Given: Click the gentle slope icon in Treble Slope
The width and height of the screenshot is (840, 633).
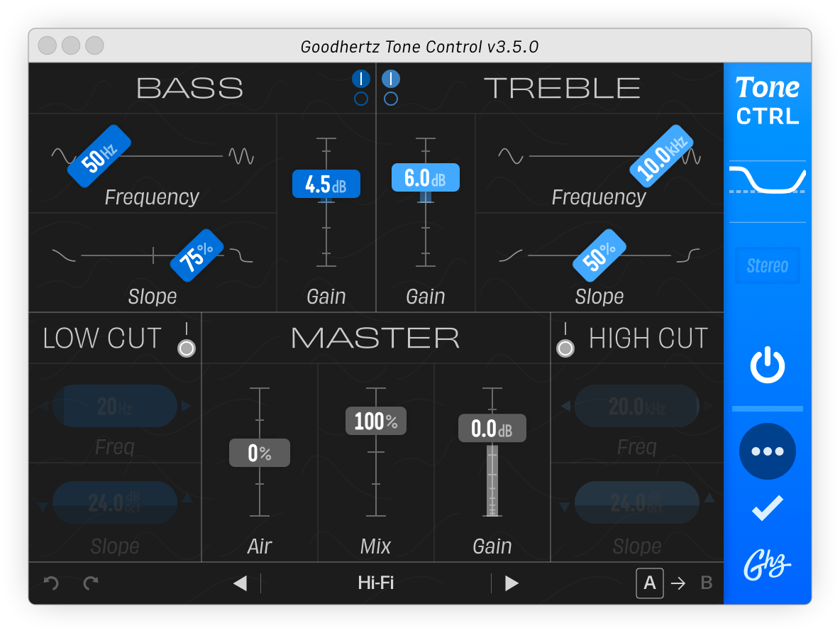Looking at the screenshot, I should (x=511, y=255).
